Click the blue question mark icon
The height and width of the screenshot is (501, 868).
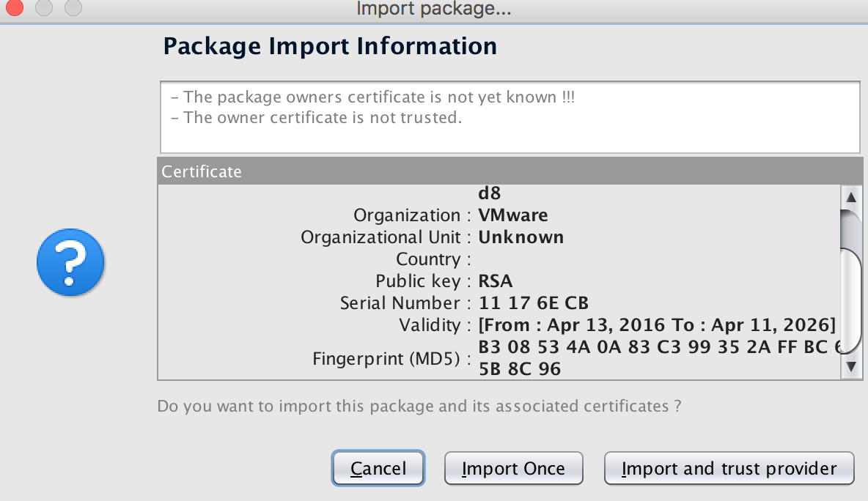click(x=70, y=262)
